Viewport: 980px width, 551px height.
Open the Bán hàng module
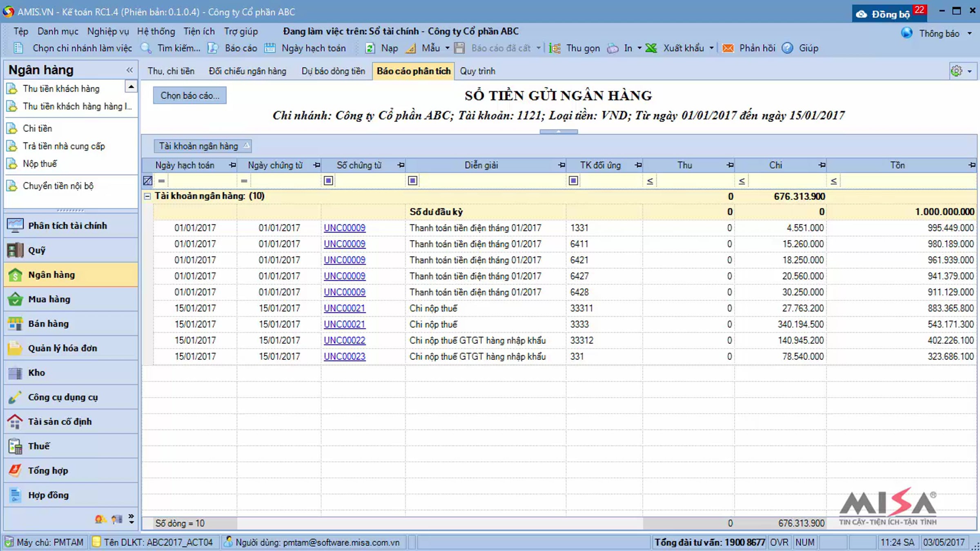click(71, 324)
